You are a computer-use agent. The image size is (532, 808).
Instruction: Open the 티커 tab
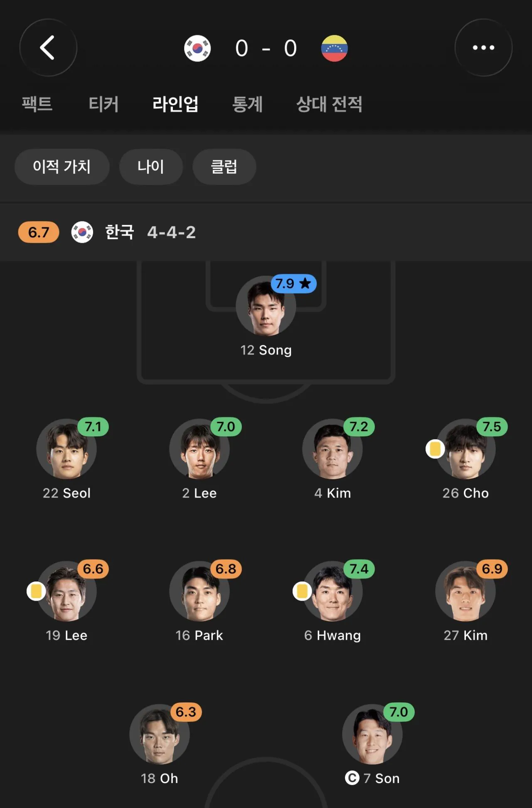[103, 104]
